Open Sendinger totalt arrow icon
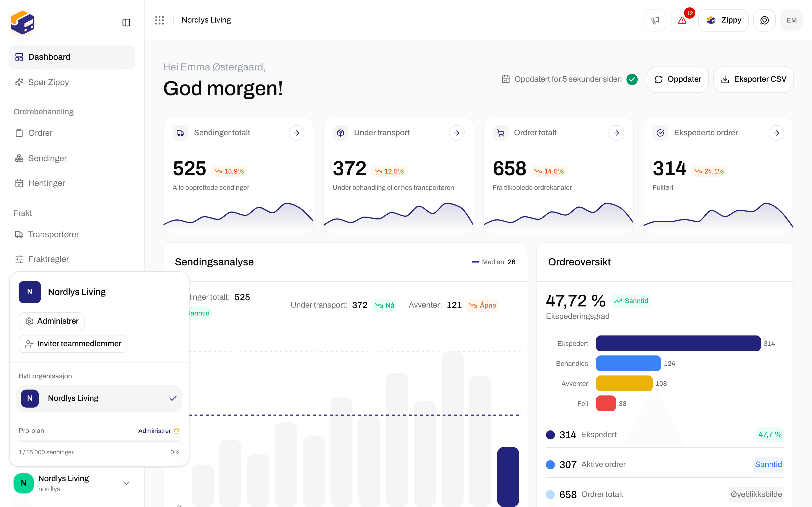 tap(297, 133)
